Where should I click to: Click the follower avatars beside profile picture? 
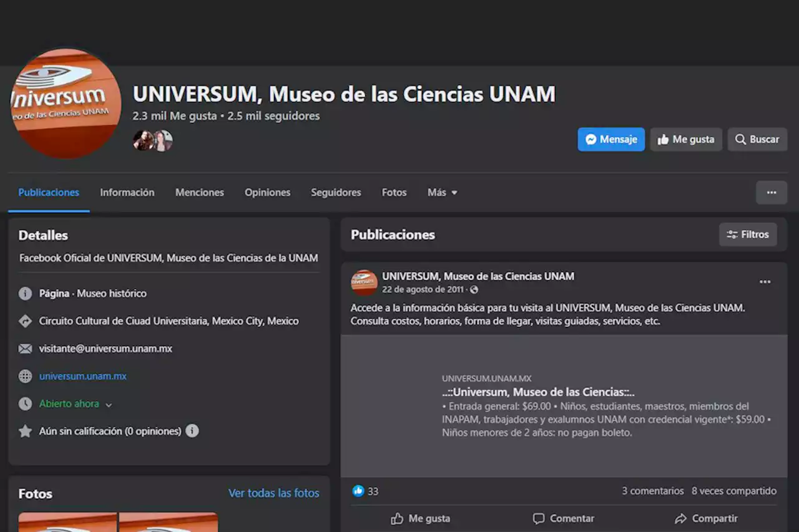pos(152,140)
